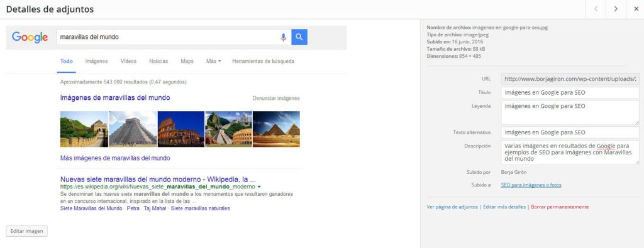Click the 'Tipo de archivo: image/jpeg' text
This screenshot has height=248, width=644.
tap(458, 35)
